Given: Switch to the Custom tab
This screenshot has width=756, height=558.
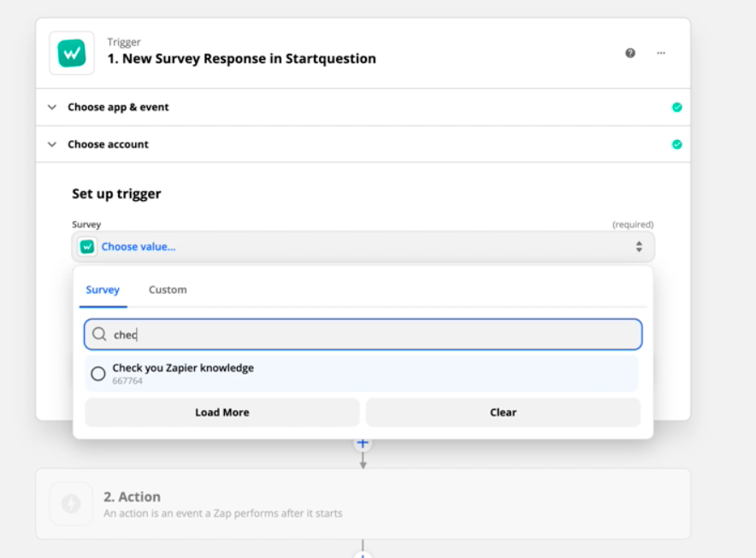Looking at the screenshot, I should [x=168, y=290].
